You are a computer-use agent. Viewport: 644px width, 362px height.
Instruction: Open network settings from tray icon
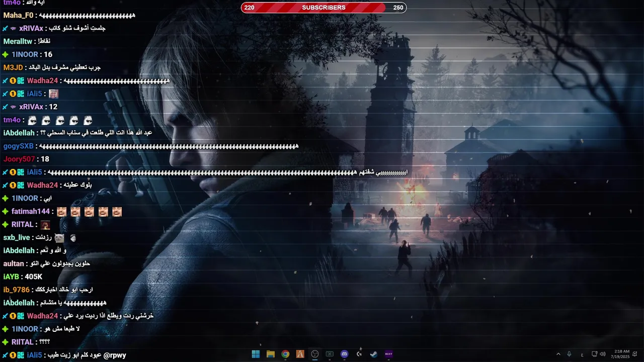point(594,354)
